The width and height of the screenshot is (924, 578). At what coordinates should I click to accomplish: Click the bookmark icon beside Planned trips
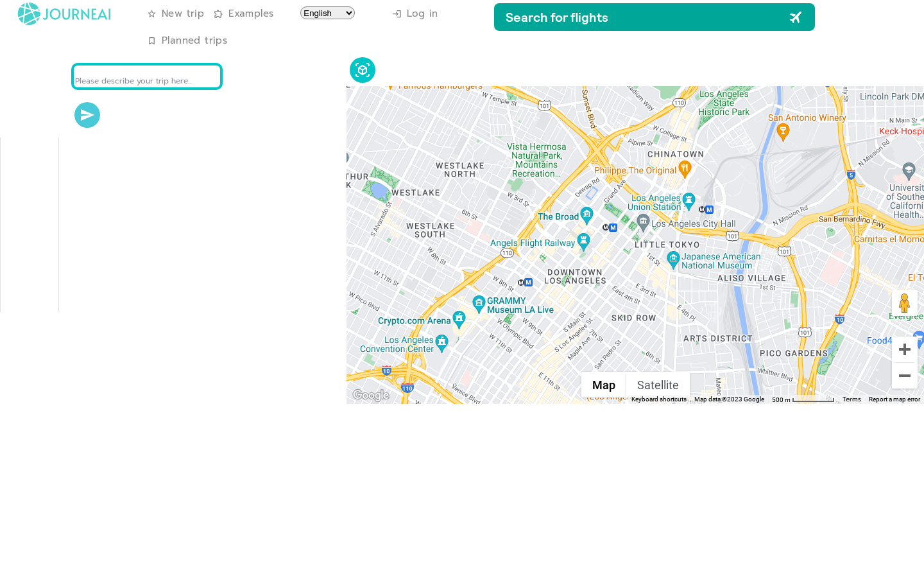click(x=151, y=41)
